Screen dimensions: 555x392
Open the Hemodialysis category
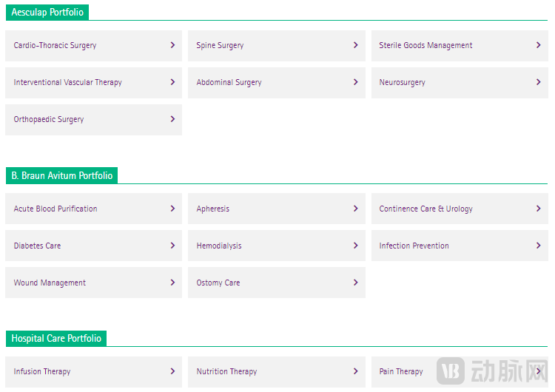pyautogui.click(x=219, y=246)
